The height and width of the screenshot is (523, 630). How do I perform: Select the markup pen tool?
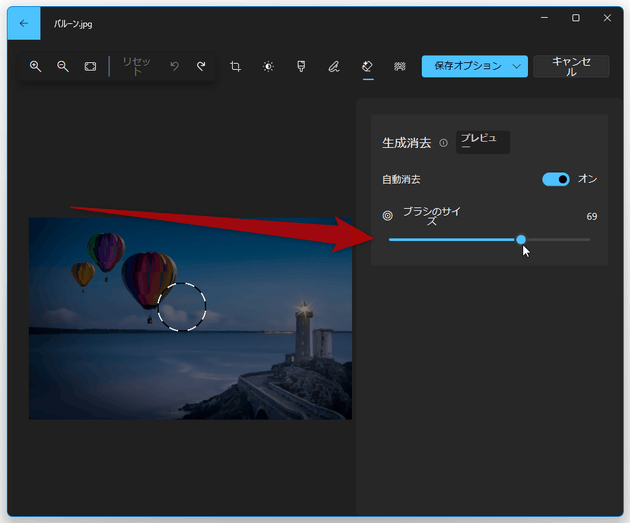[x=334, y=66]
